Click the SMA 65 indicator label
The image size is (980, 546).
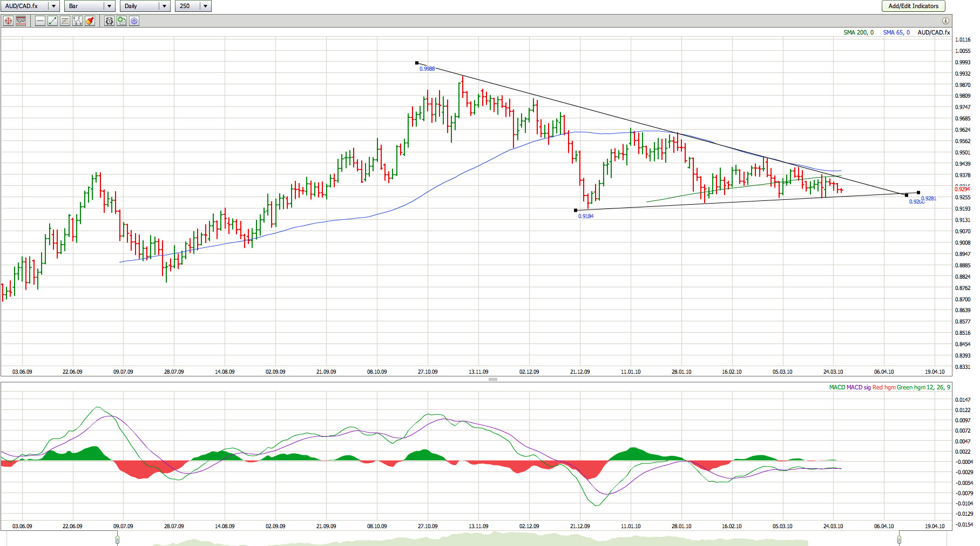pos(896,32)
